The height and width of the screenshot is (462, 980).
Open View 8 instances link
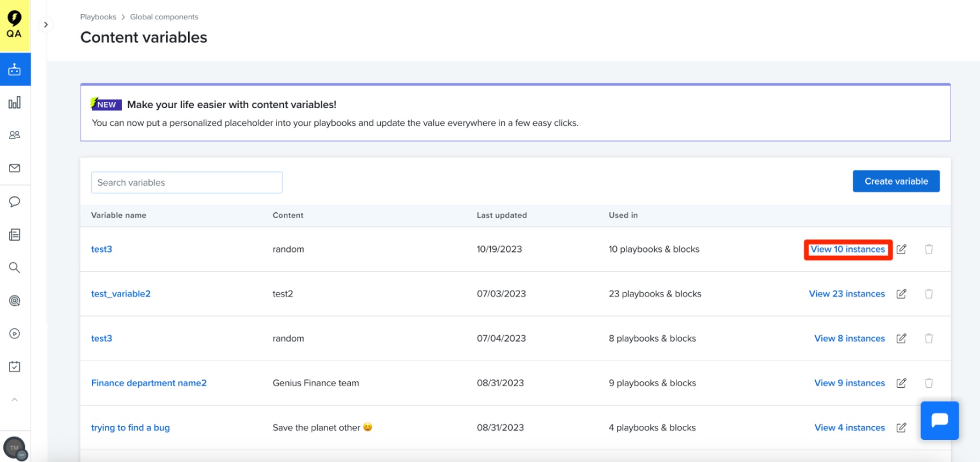tap(850, 339)
